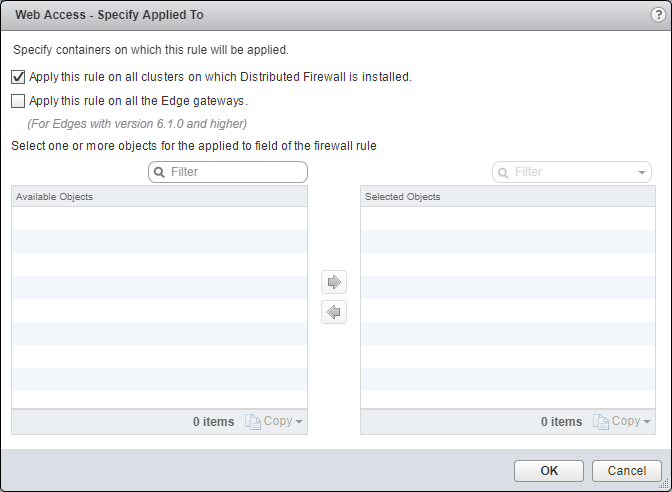
Task: Open the Selected Objects filter dropdown arrow
Action: click(641, 172)
